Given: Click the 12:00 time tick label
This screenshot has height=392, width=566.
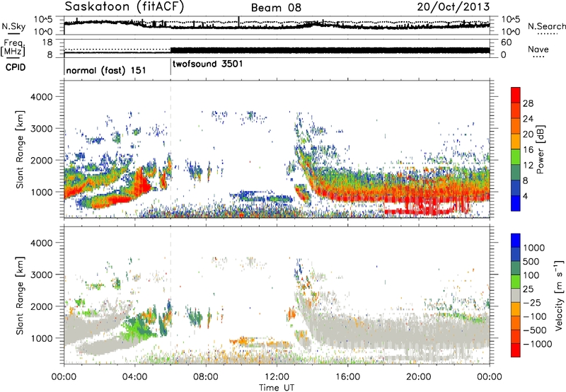Looking at the screenshot, I should tap(277, 377).
